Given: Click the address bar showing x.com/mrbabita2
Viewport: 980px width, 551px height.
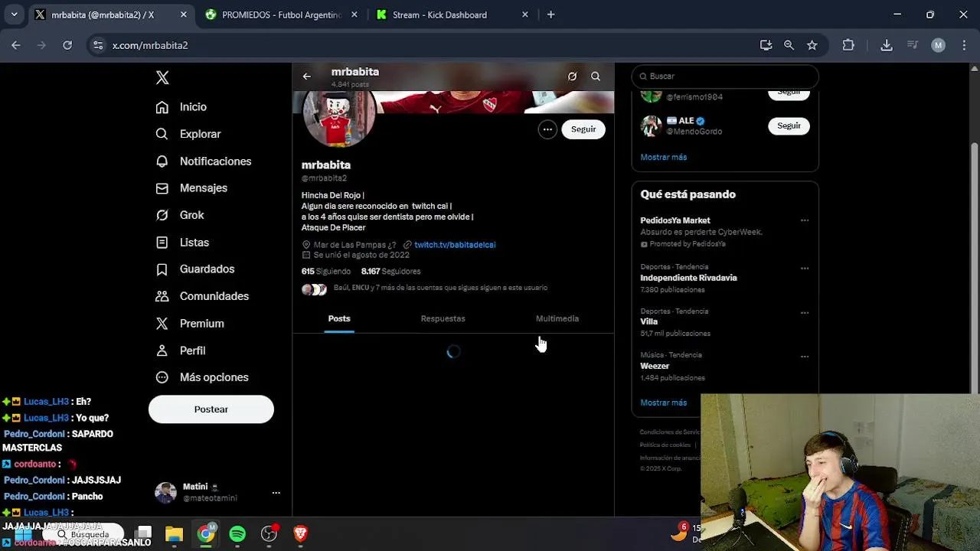Looking at the screenshot, I should [429, 45].
